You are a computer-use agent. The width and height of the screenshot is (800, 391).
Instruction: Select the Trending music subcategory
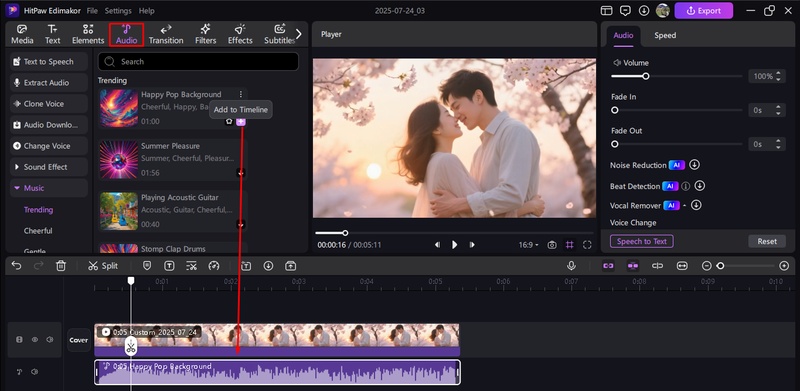[x=38, y=210]
